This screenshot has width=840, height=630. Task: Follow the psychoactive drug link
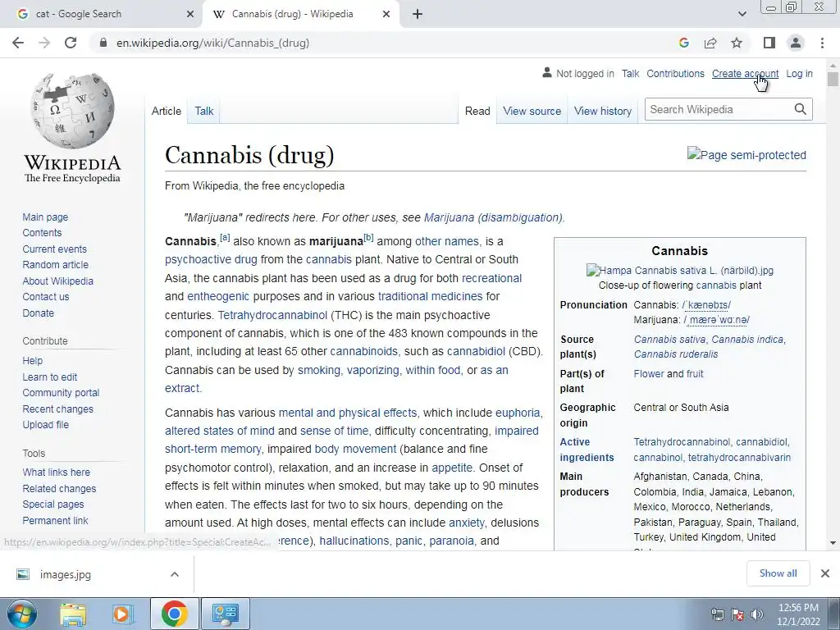click(211, 259)
